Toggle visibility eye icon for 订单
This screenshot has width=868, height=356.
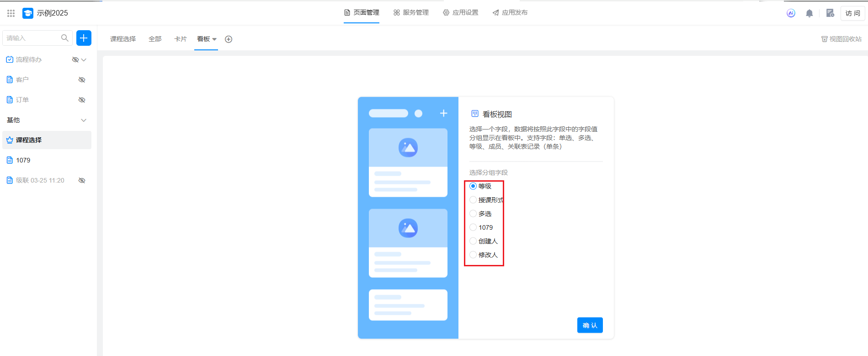pyautogui.click(x=82, y=100)
